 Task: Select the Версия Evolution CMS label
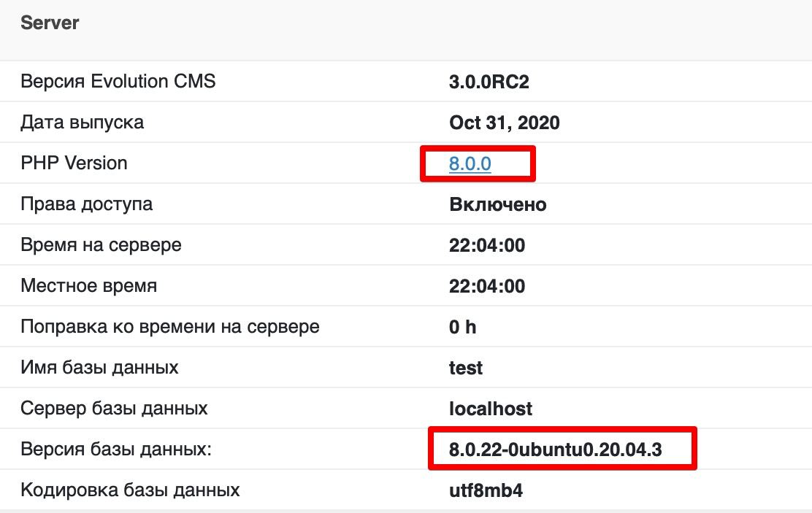118,81
